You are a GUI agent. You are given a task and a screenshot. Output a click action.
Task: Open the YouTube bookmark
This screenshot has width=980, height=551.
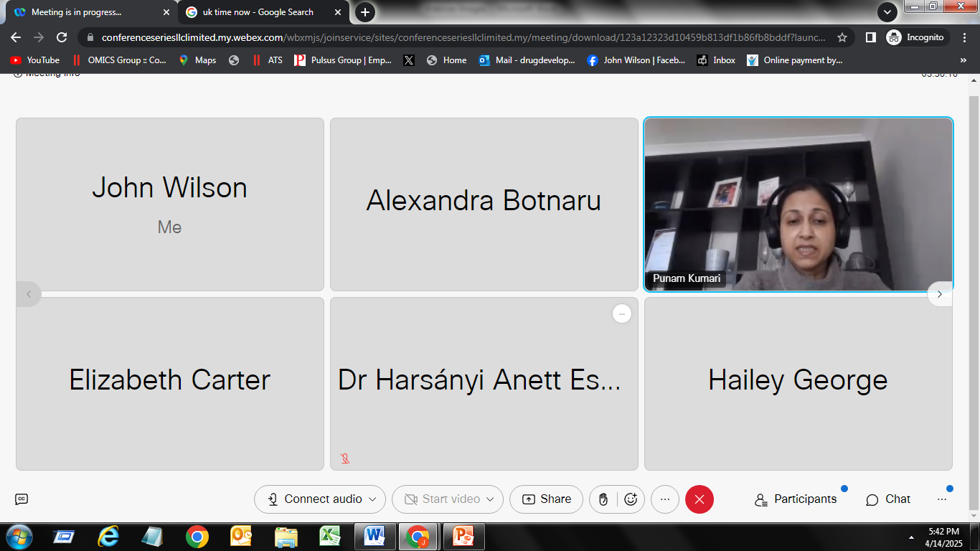(34, 60)
